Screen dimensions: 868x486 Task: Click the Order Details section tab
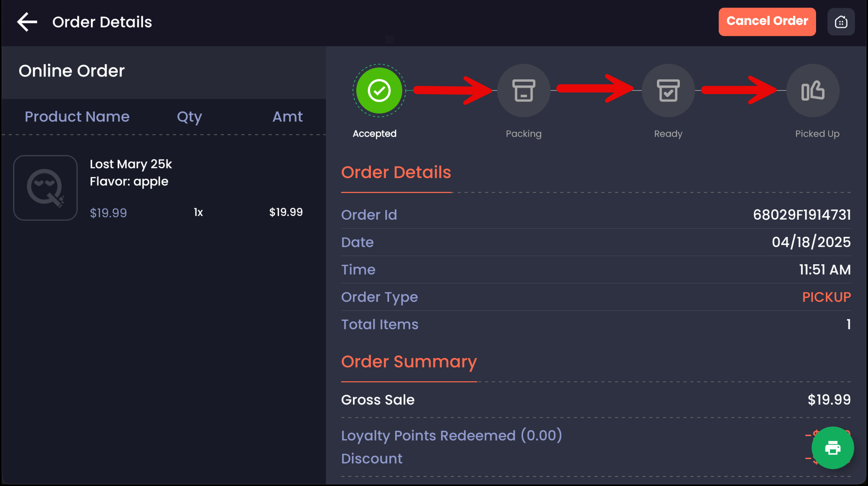point(396,173)
